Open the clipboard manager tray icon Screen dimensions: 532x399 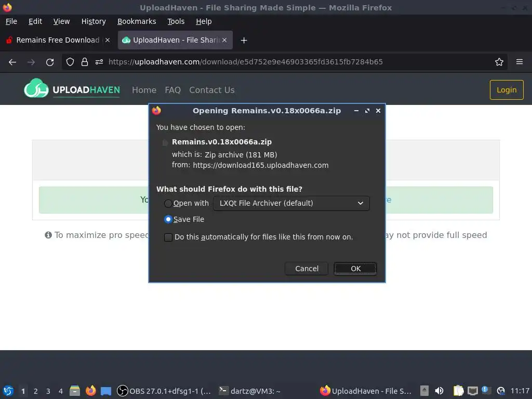click(x=458, y=391)
